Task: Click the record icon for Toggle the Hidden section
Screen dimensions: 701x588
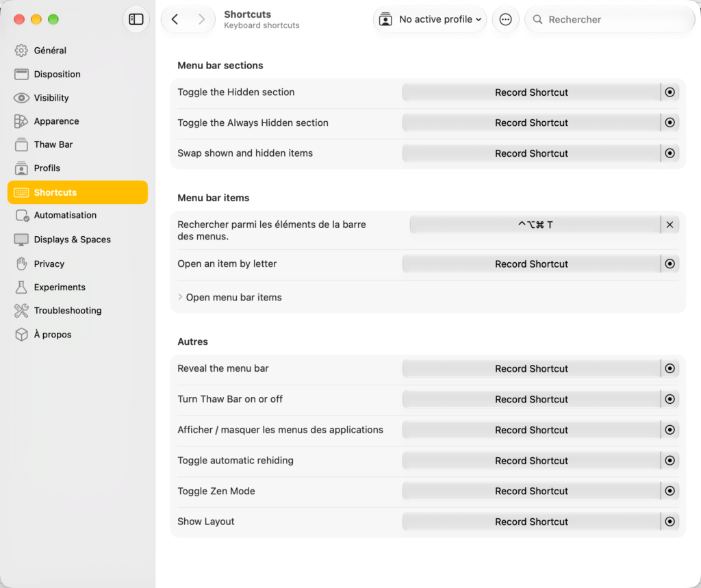Action: tap(670, 92)
